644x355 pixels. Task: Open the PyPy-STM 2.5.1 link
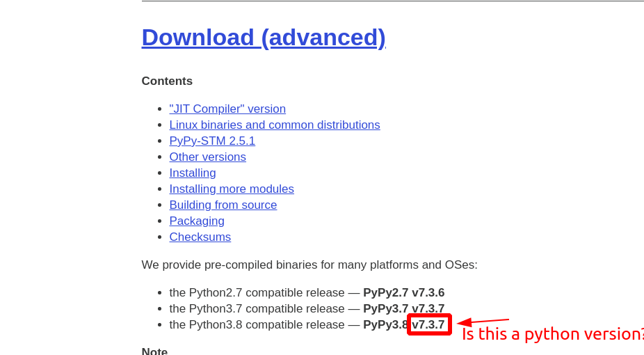tap(212, 141)
